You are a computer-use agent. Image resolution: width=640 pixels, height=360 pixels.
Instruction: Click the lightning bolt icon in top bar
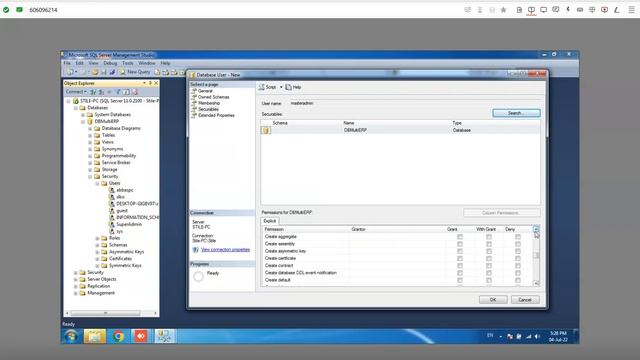point(568,9)
